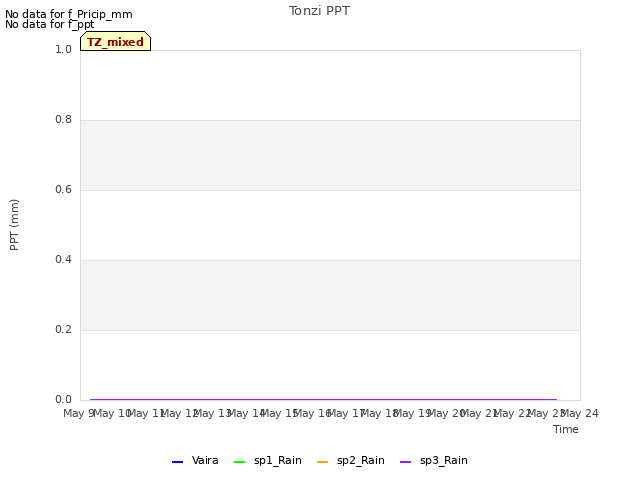640x480 pixels.
Task: Click the purple sp3_Rain legend color marker
Action: [405, 462]
